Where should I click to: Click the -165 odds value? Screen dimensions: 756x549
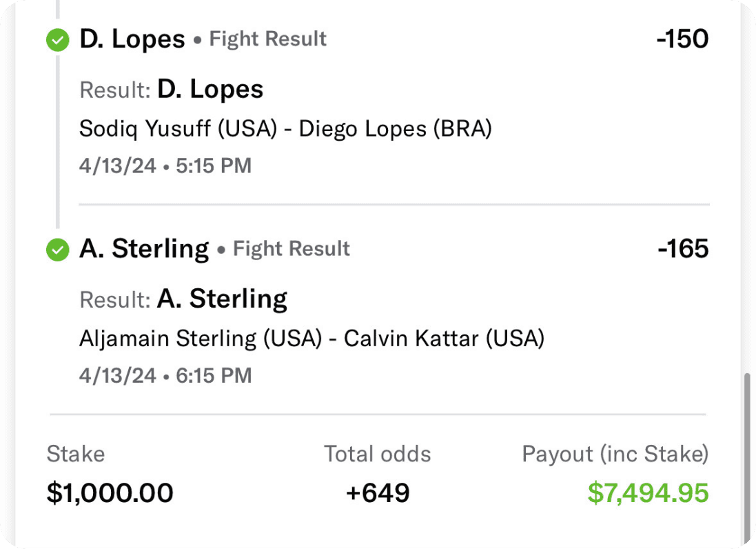point(682,249)
